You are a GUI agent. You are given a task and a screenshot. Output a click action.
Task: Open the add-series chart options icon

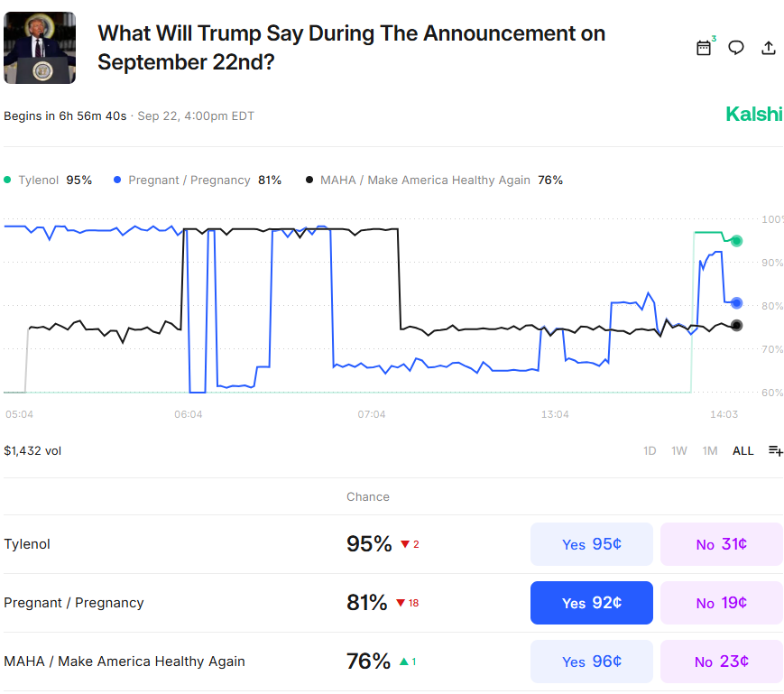point(775,450)
